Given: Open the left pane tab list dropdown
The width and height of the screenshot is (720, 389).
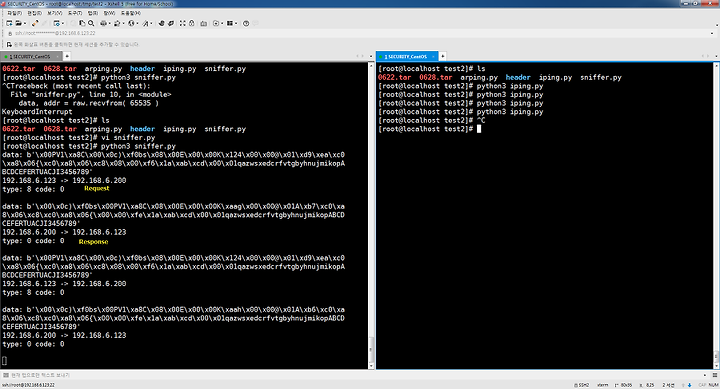Looking at the screenshot, I should 371,56.
